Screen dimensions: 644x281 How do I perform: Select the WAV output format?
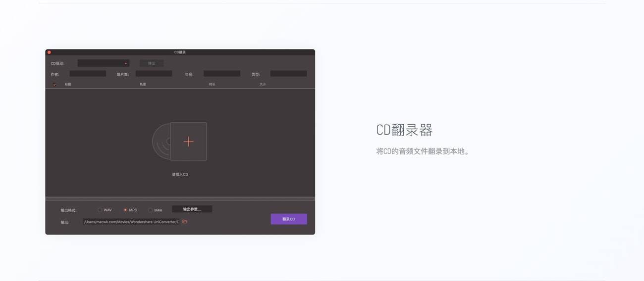(x=100, y=210)
